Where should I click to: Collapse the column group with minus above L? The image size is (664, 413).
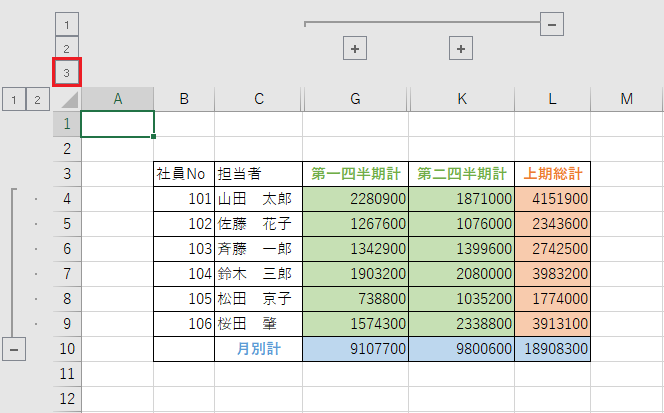[x=552, y=25]
